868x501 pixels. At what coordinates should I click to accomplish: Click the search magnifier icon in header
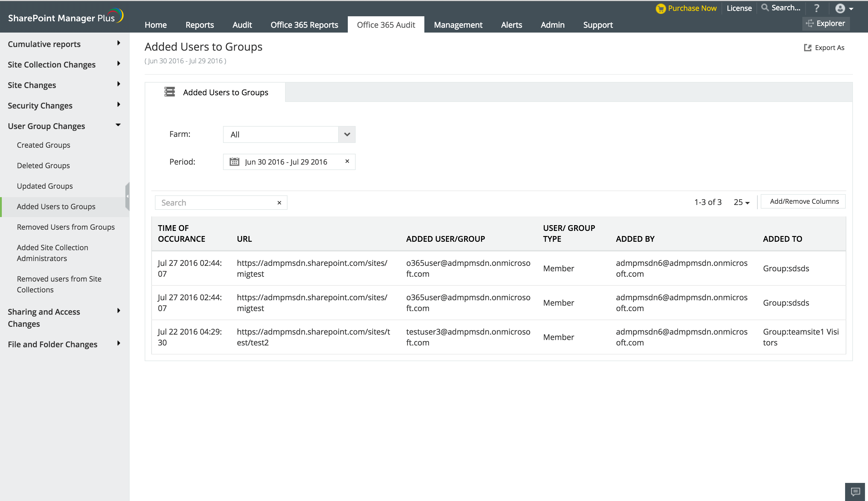coord(764,8)
